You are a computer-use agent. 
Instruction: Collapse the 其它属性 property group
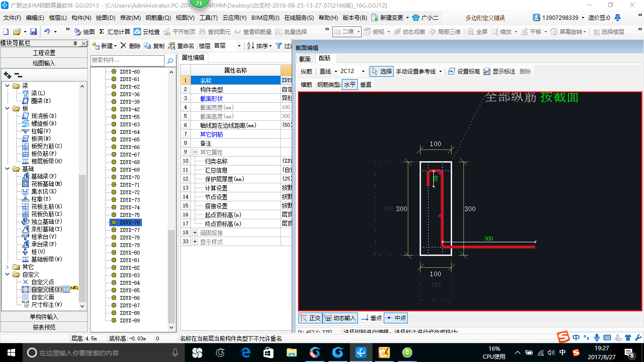tap(195, 152)
